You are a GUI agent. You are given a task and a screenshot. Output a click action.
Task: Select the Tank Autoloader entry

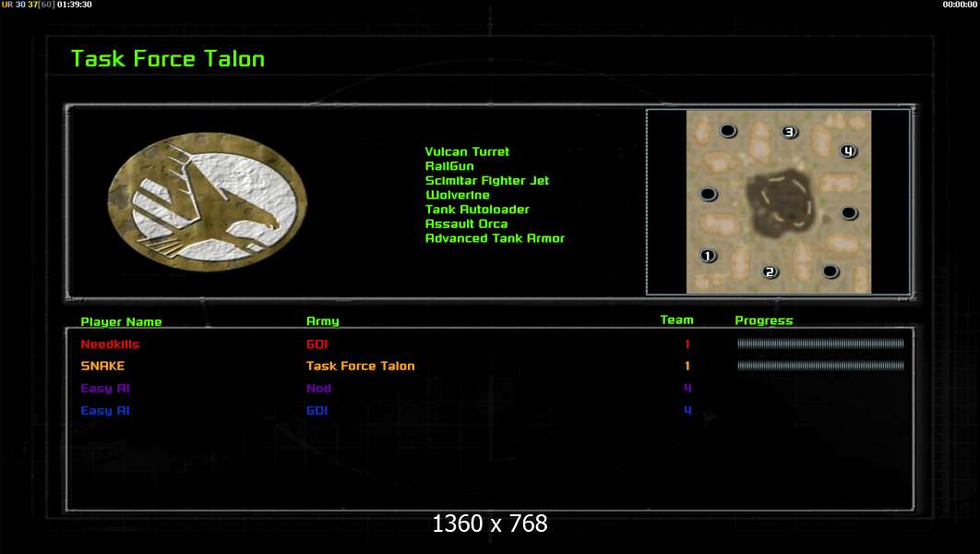click(x=477, y=210)
